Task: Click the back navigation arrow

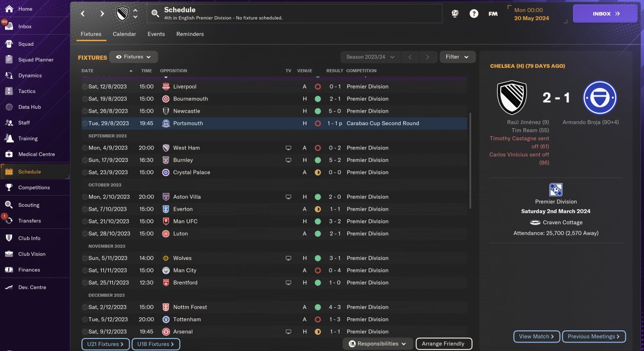Action: 83,14
